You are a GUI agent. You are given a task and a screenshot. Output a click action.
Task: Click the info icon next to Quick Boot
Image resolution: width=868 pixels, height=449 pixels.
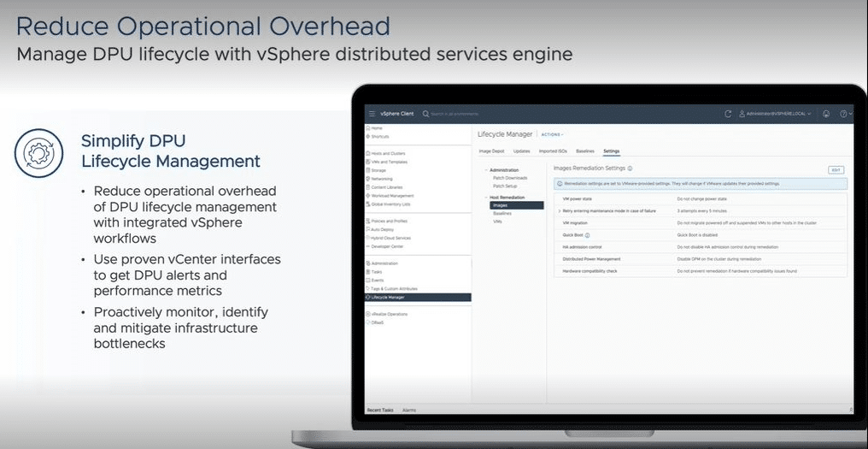pos(587,235)
